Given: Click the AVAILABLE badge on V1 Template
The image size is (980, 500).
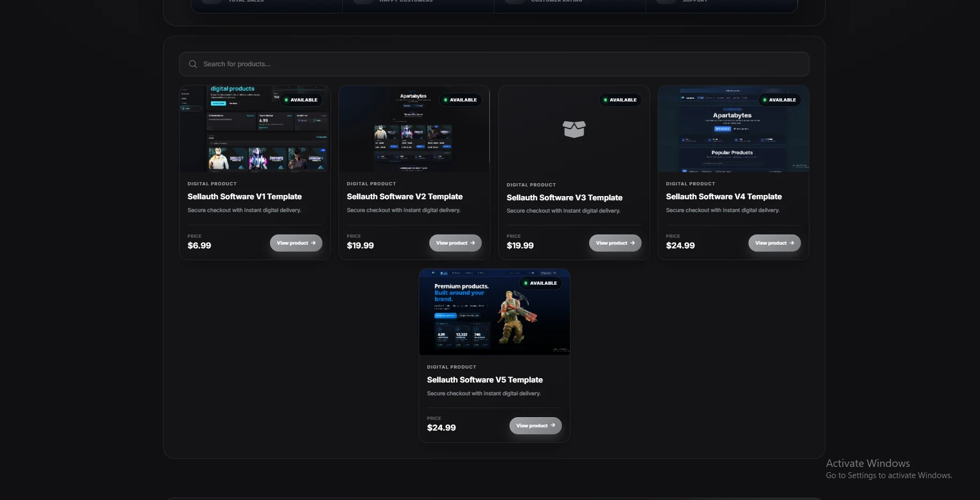Looking at the screenshot, I should (301, 100).
